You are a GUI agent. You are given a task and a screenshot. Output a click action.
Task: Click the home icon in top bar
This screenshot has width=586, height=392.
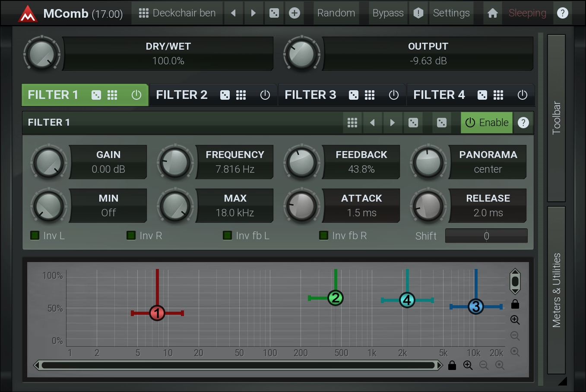[x=492, y=13]
